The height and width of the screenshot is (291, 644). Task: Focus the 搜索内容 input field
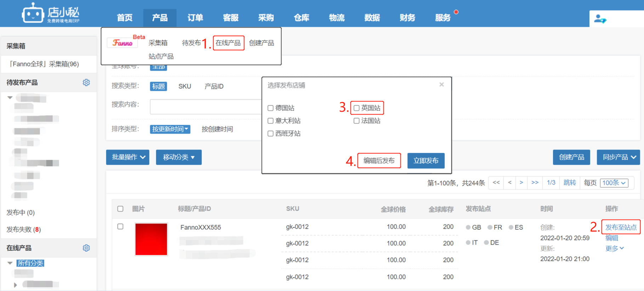pos(206,106)
